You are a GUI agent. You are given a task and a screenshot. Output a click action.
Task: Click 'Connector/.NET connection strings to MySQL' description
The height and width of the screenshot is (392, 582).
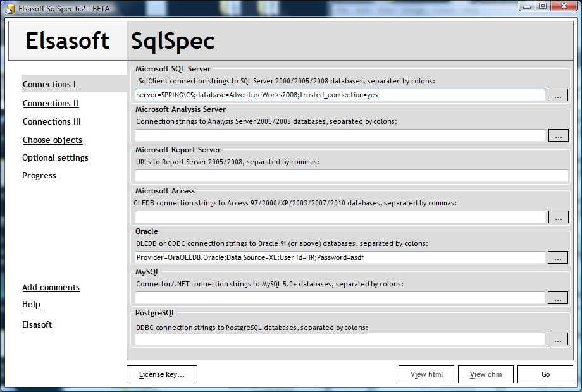269,284
